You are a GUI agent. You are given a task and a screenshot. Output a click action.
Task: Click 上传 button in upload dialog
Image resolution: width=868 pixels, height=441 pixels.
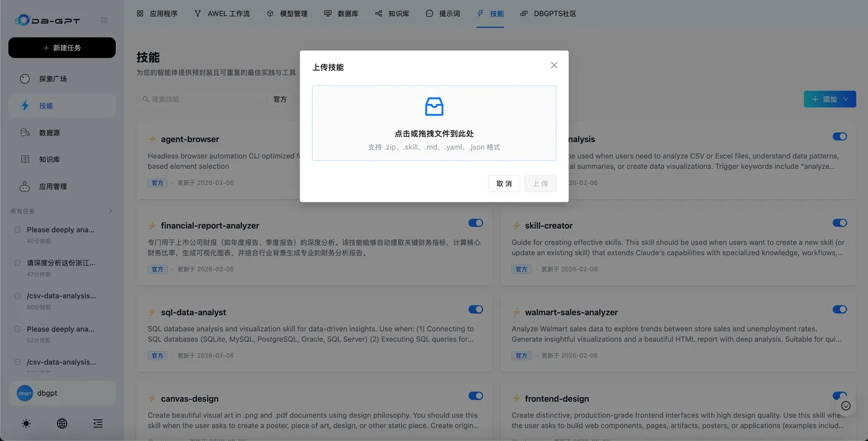[540, 183]
